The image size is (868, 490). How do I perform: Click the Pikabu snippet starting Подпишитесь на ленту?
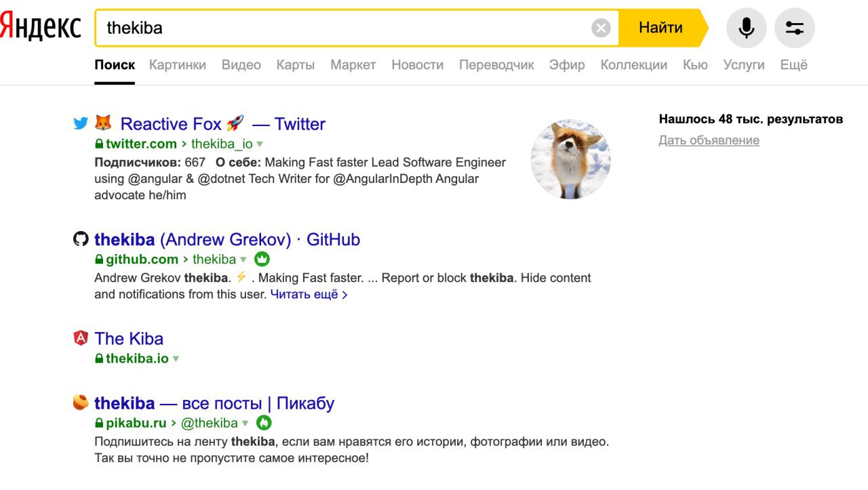pyautogui.click(x=352, y=450)
